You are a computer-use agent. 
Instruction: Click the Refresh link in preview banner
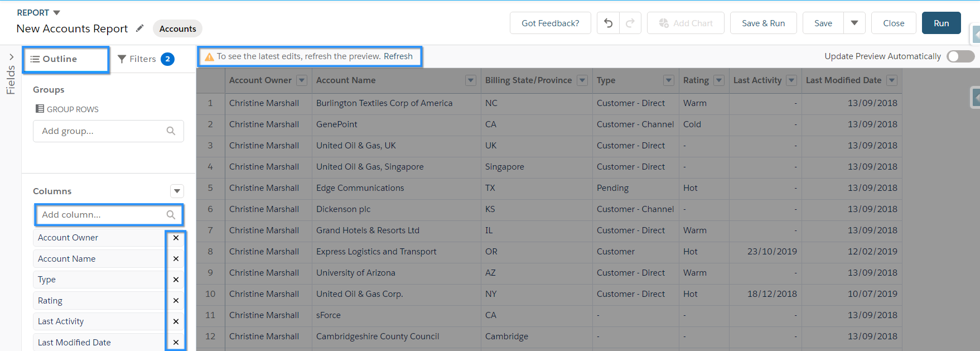point(398,56)
